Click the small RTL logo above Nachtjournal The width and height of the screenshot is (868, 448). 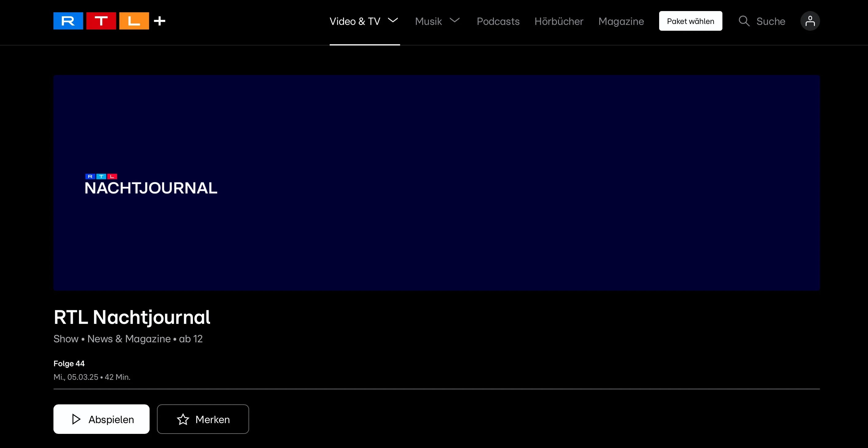(101, 176)
